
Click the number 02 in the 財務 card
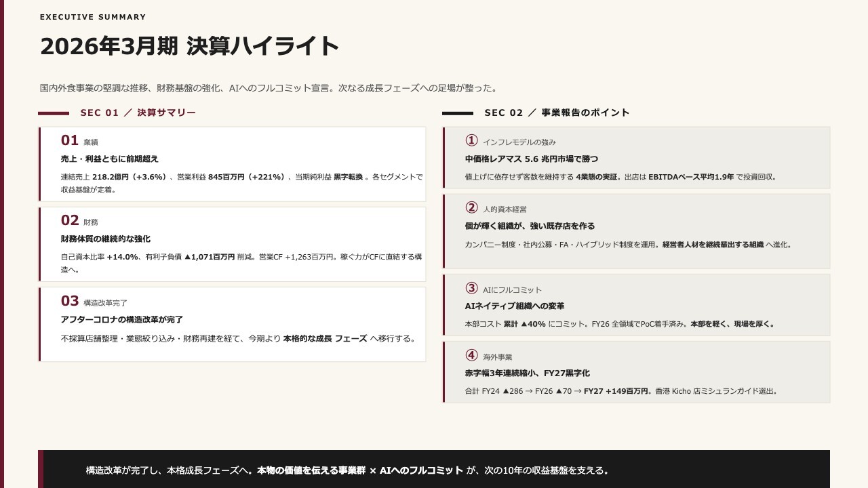[x=70, y=220]
